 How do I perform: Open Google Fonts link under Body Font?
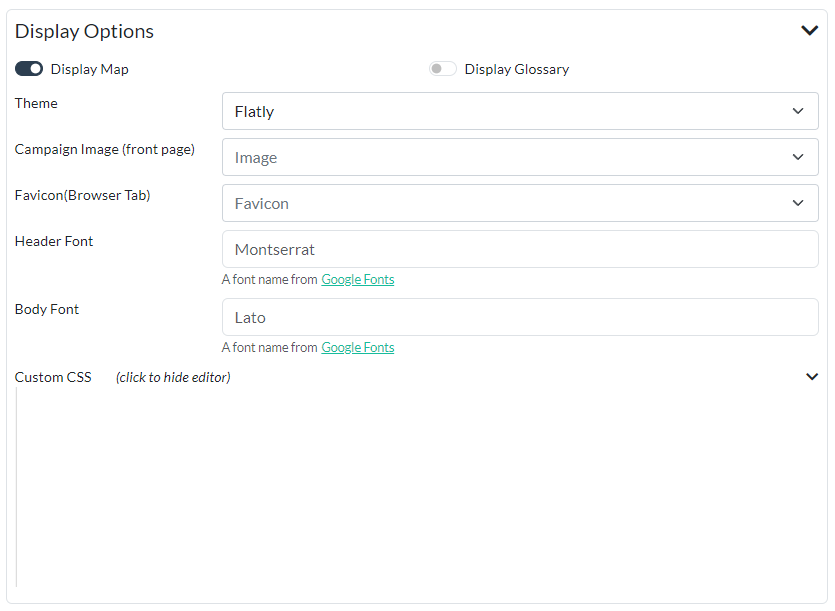tap(357, 348)
